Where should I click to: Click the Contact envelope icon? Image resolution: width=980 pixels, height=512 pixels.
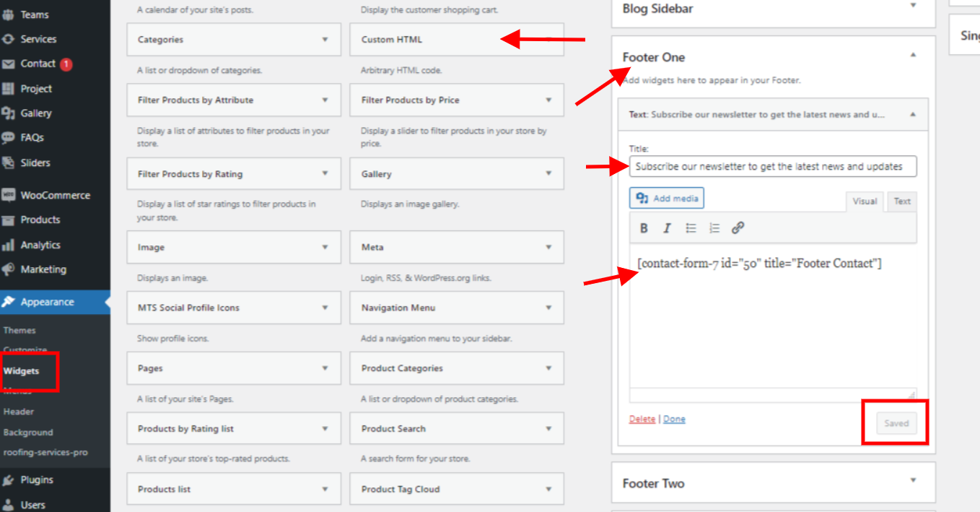tap(9, 64)
